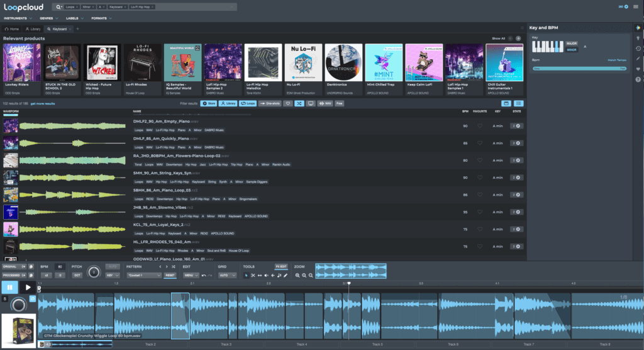Open the lightbulb tips icon in right sidebar

tap(638, 38)
